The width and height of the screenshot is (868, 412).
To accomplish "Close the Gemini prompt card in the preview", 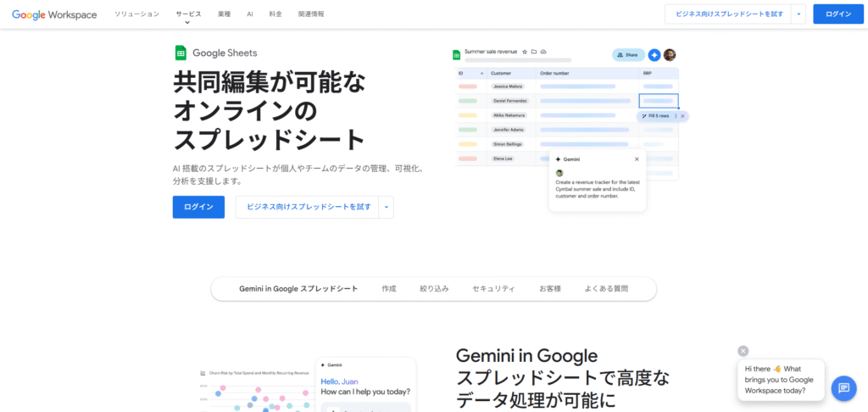I will point(637,159).
